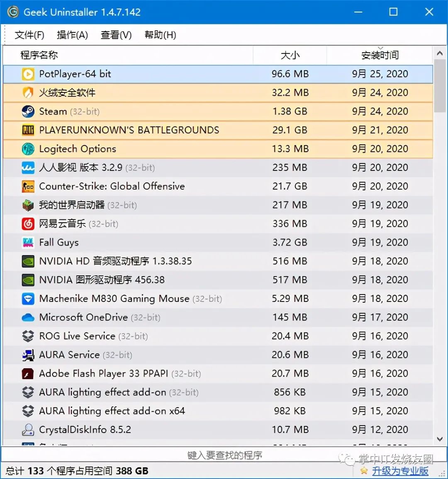
Task: Click the 我的世界启动器 block icon
Action: [x=28, y=205]
